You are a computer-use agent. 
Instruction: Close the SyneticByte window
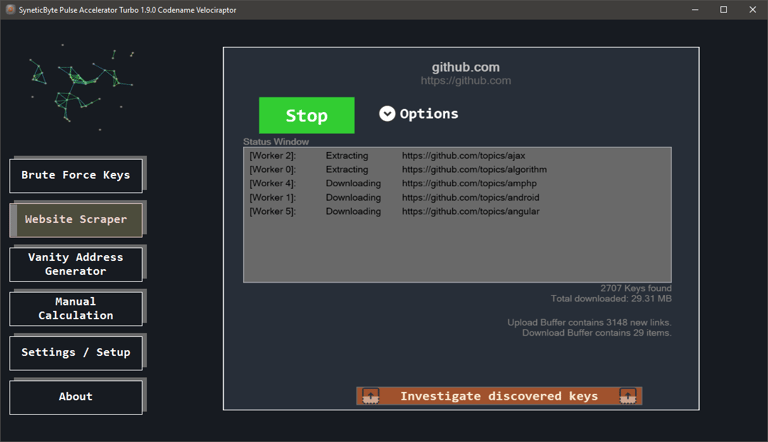(753, 10)
